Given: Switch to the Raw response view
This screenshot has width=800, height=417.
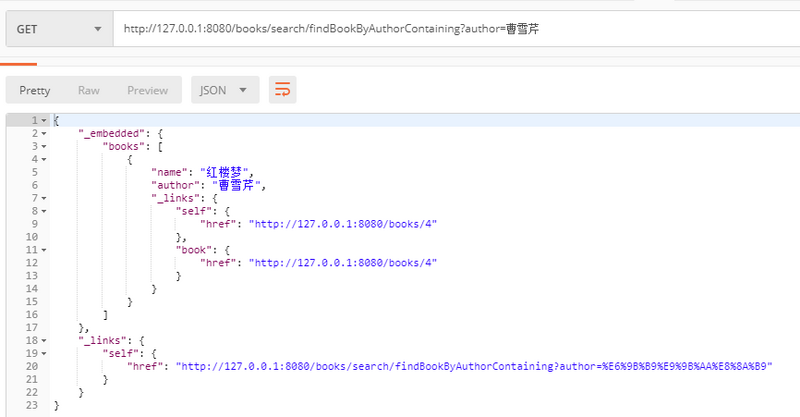Looking at the screenshot, I should tap(89, 90).
